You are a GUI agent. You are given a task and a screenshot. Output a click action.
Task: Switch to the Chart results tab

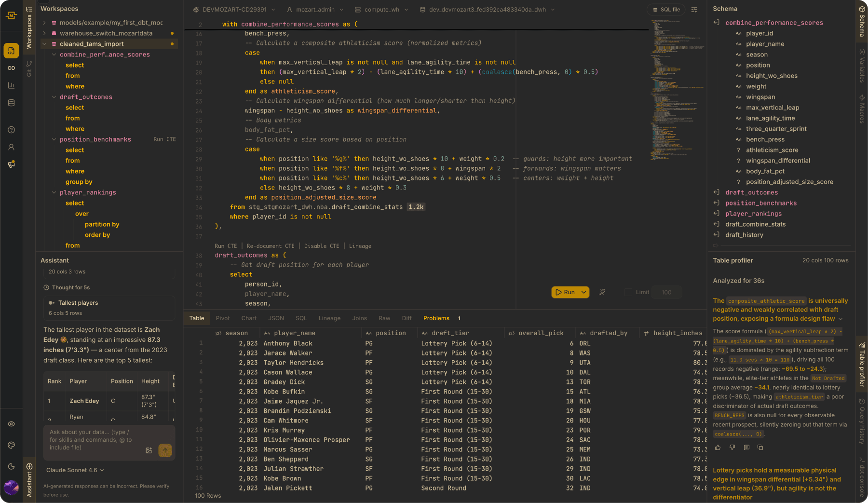coord(249,318)
